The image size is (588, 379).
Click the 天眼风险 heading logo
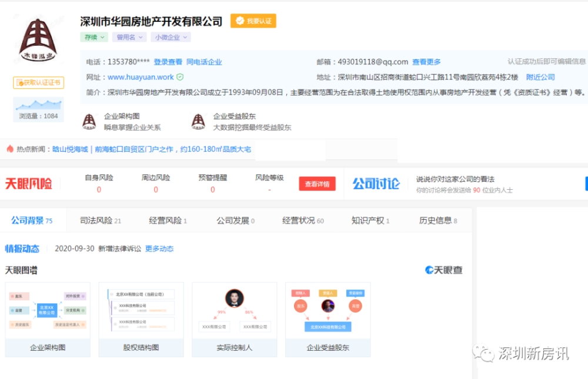(x=28, y=184)
